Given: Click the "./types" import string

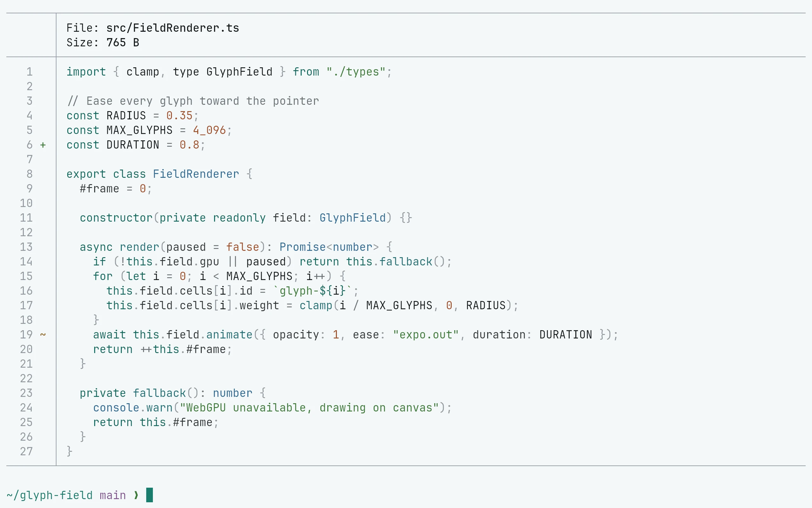Looking at the screenshot, I should (356, 72).
